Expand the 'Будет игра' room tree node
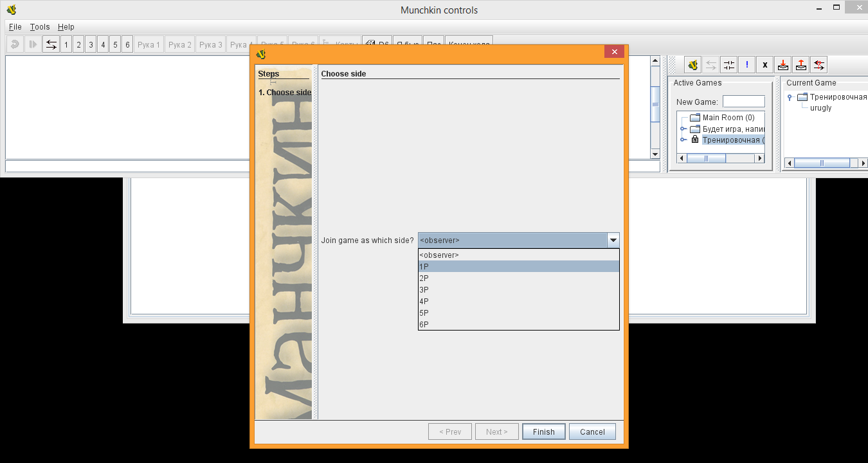Viewport: 868px width, 463px height. click(x=683, y=129)
